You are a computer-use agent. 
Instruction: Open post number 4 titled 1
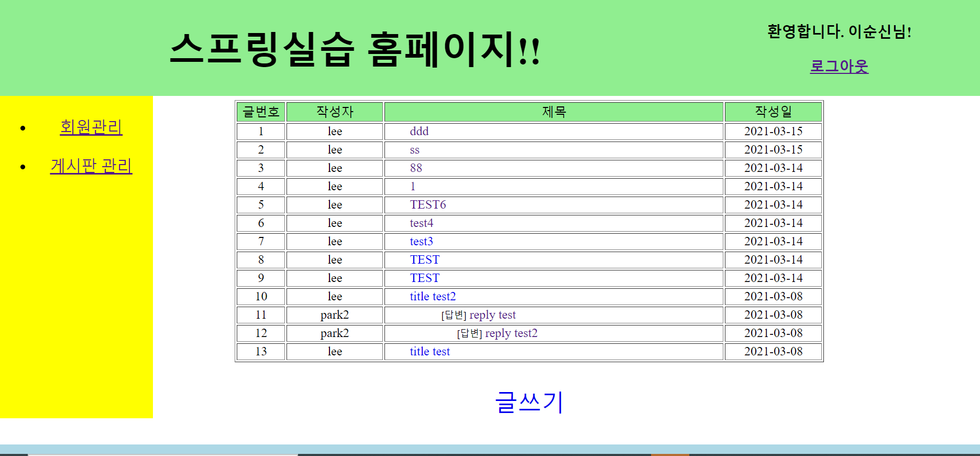tap(413, 187)
